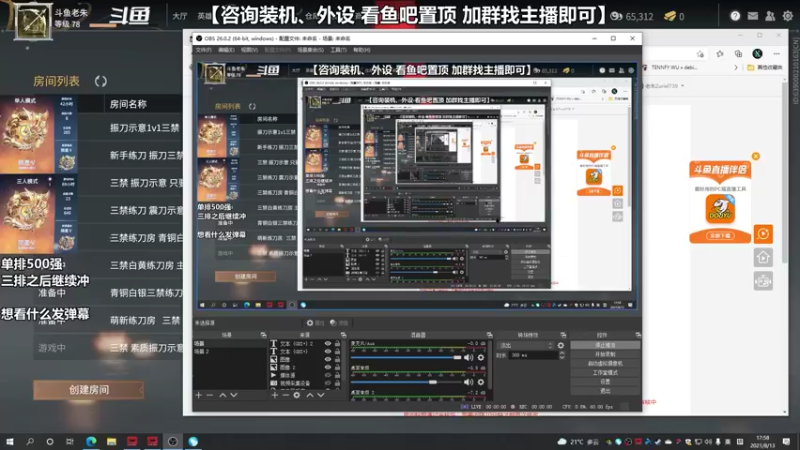
Task: Open the Windows Start button
Action: click(x=10, y=441)
